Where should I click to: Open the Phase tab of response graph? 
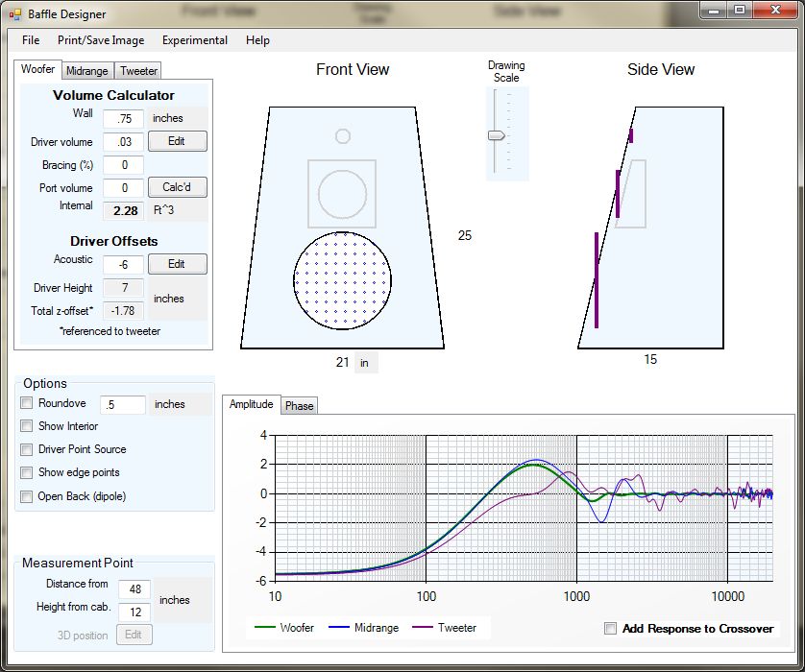[299, 405]
